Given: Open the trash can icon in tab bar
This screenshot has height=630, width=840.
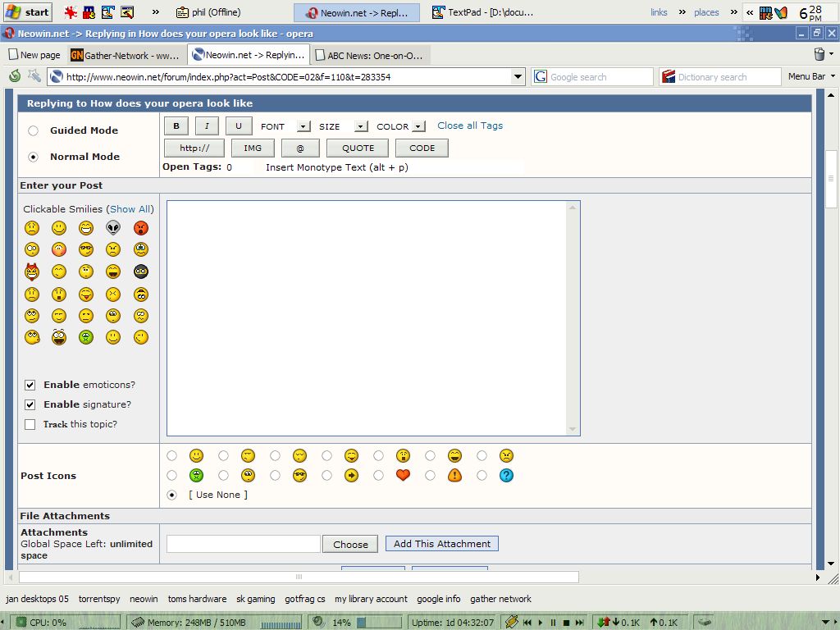Looking at the screenshot, I should tap(819, 54).
